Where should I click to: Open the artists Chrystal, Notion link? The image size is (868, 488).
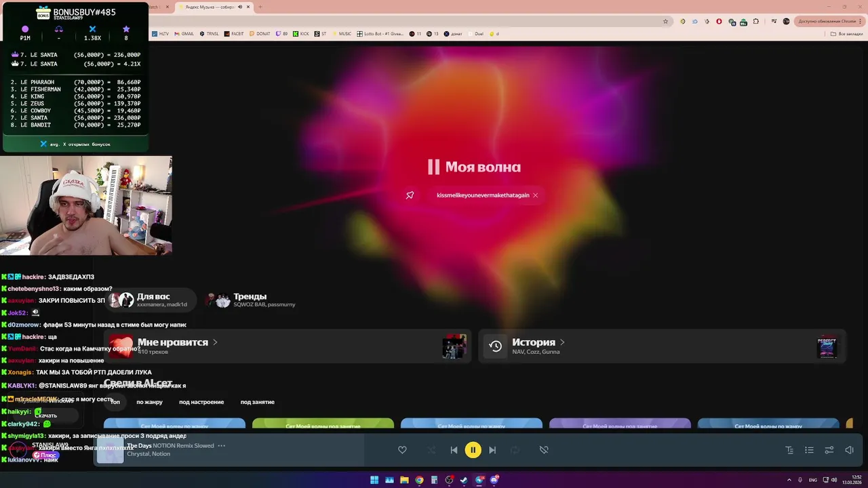click(149, 454)
